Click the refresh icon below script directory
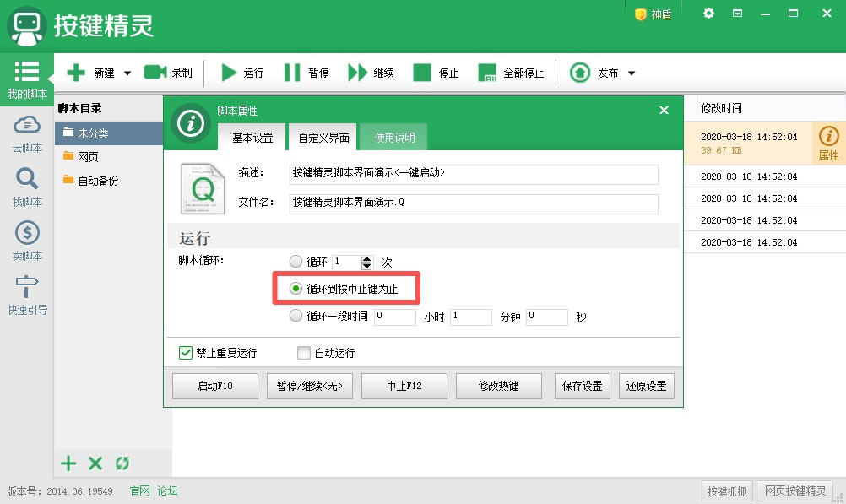This screenshot has height=504, width=846. pos(122,463)
